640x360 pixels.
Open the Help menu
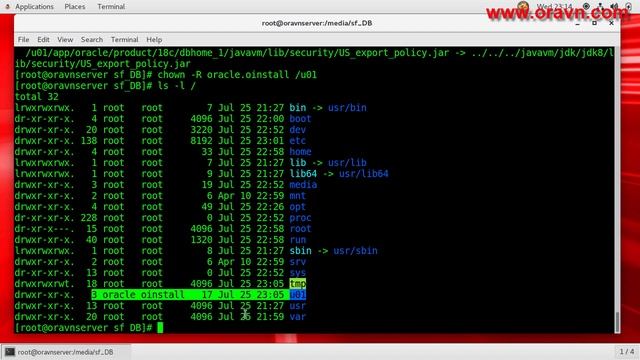pyautogui.click(x=154, y=40)
